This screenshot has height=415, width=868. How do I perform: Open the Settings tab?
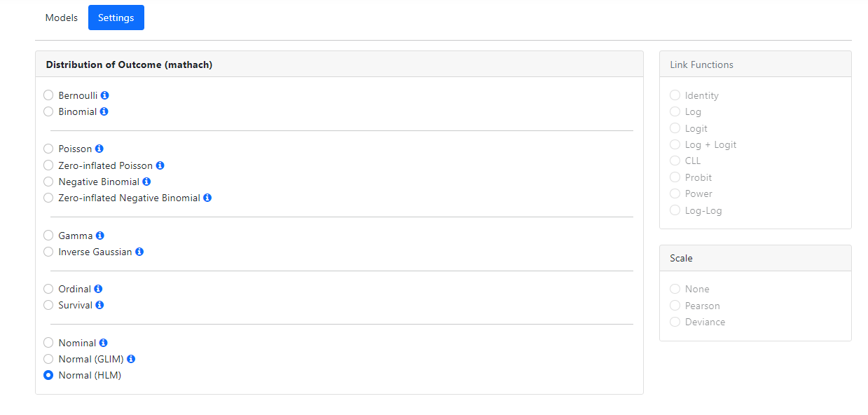point(116,18)
